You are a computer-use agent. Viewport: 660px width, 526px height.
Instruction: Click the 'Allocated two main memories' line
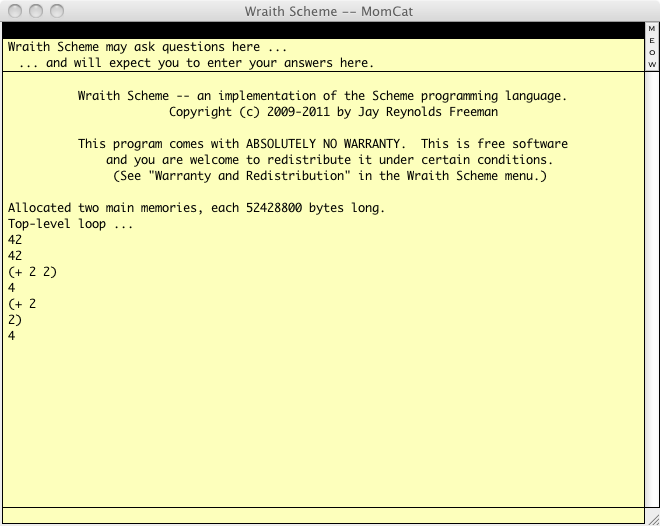point(196,208)
